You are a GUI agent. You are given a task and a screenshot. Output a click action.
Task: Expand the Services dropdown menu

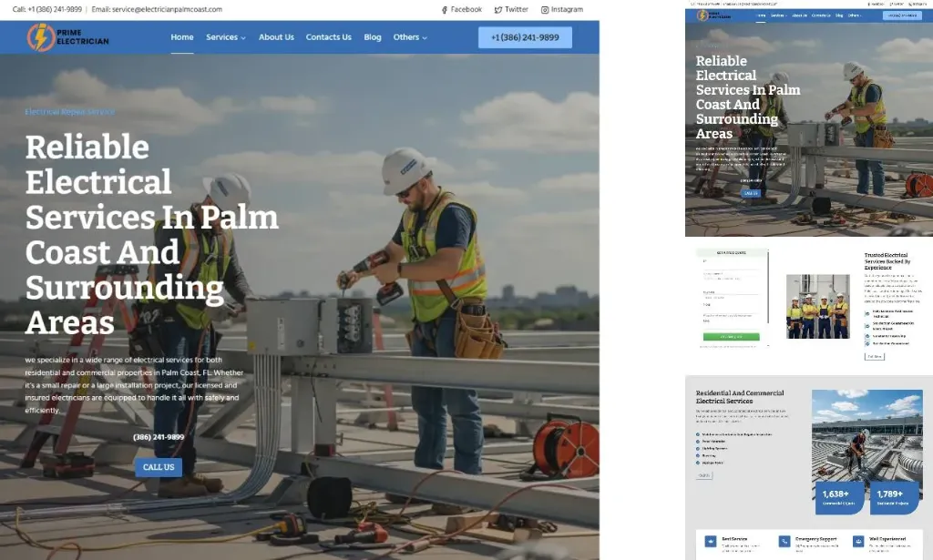click(226, 37)
